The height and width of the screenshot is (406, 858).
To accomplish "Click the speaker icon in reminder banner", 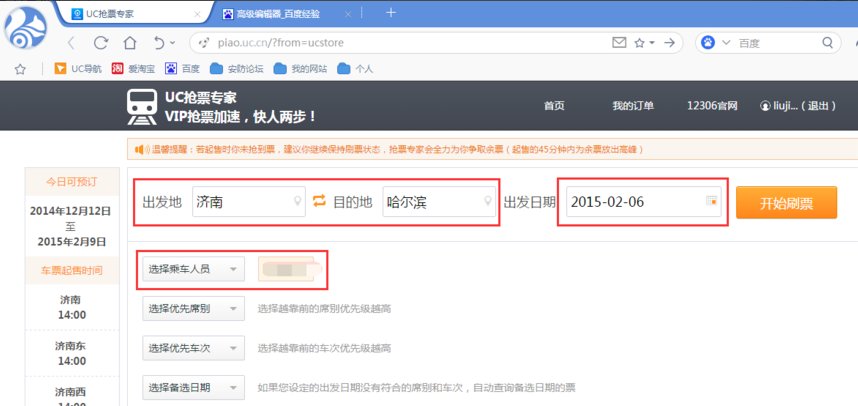I will pos(140,149).
